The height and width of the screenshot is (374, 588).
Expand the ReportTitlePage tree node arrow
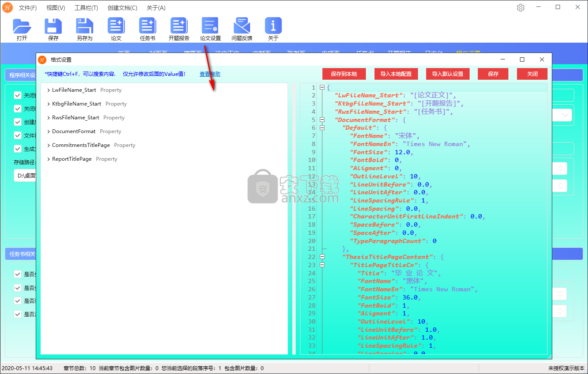tap(49, 159)
